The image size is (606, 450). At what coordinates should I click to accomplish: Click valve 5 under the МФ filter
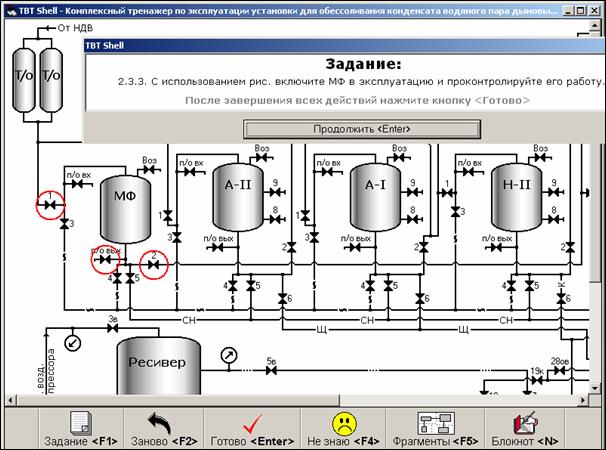point(130,278)
